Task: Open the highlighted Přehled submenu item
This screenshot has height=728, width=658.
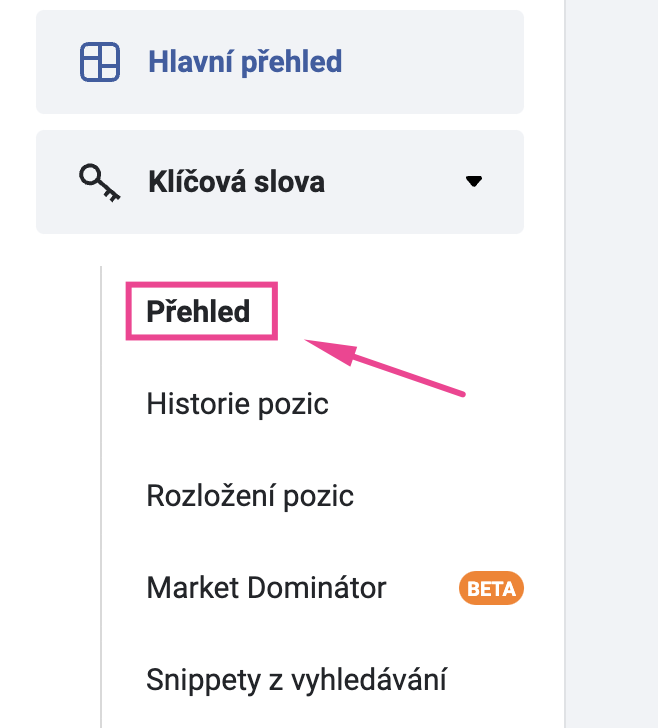Action: 198,311
